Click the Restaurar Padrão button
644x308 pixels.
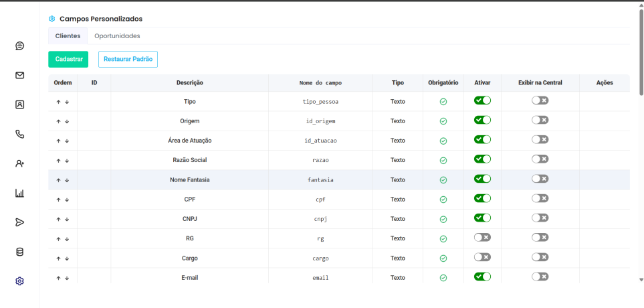coord(128,59)
